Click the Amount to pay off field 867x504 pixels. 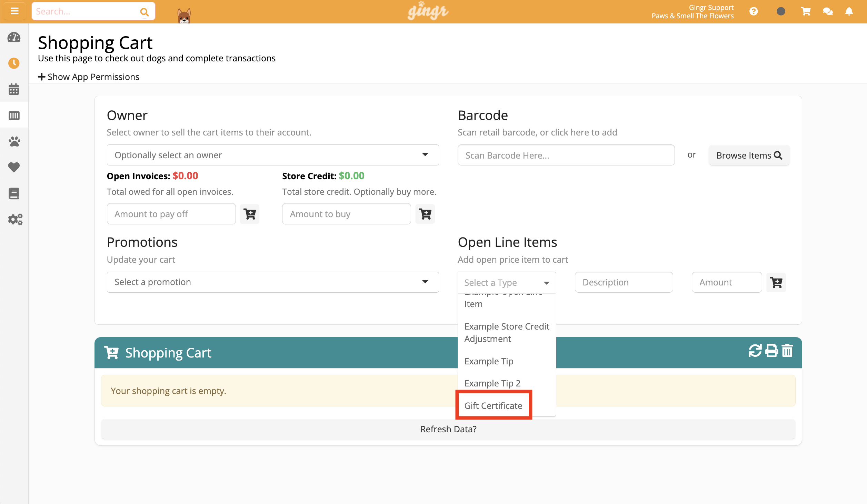[x=171, y=214]
